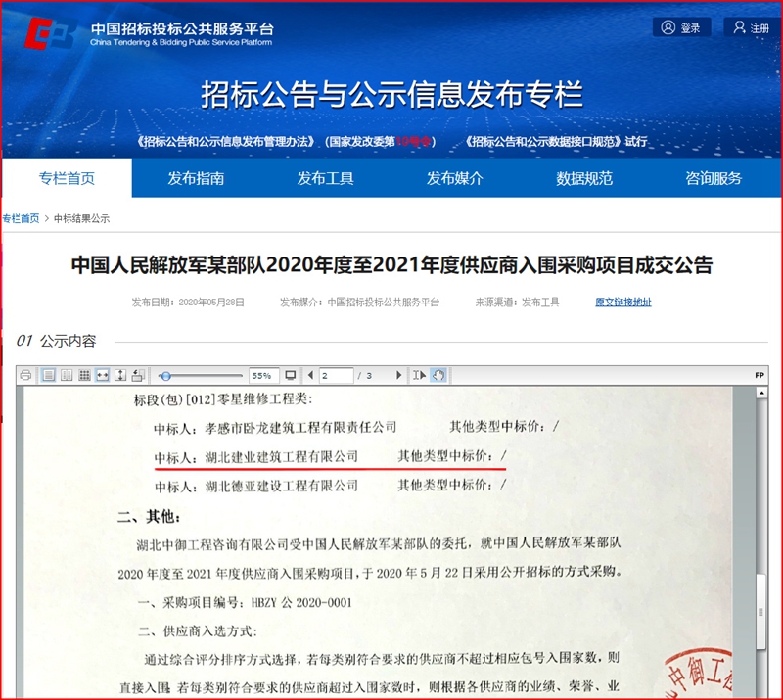Rotate the document page
This screenshot has height=700, width=783.
138,375
